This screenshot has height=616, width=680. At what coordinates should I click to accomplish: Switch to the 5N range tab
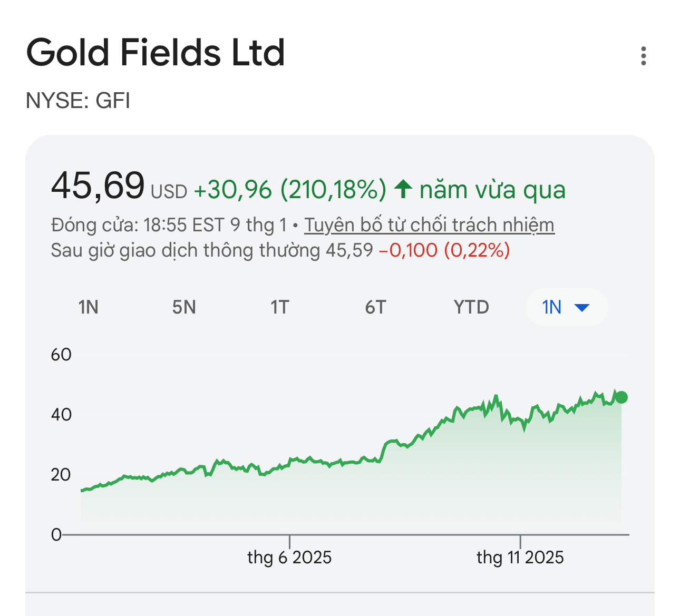click(184, 307)
